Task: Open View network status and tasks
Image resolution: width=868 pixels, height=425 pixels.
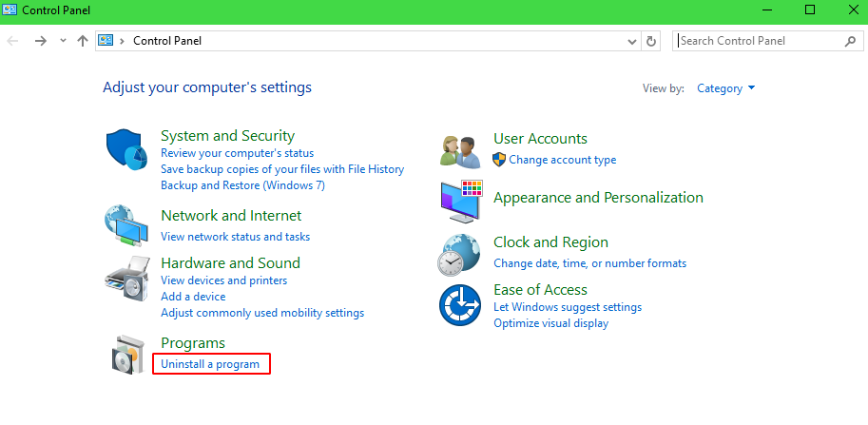Action: [x=235, y=237]
